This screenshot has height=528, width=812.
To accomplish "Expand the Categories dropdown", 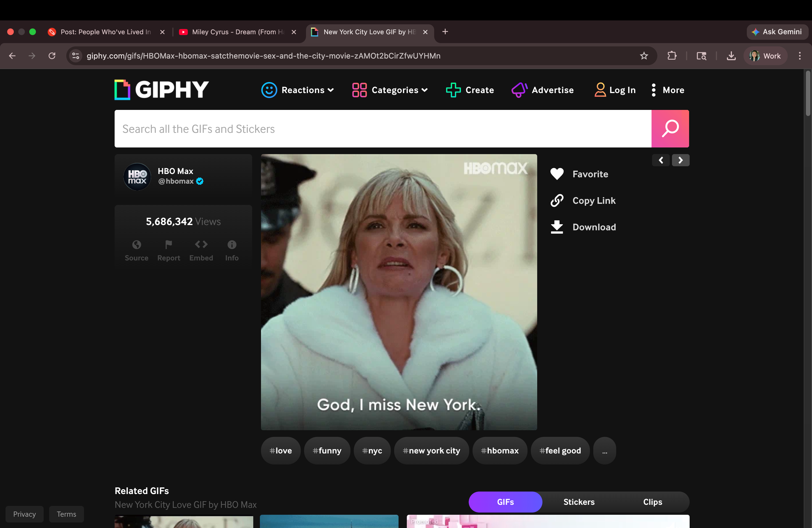I will 390,90.
